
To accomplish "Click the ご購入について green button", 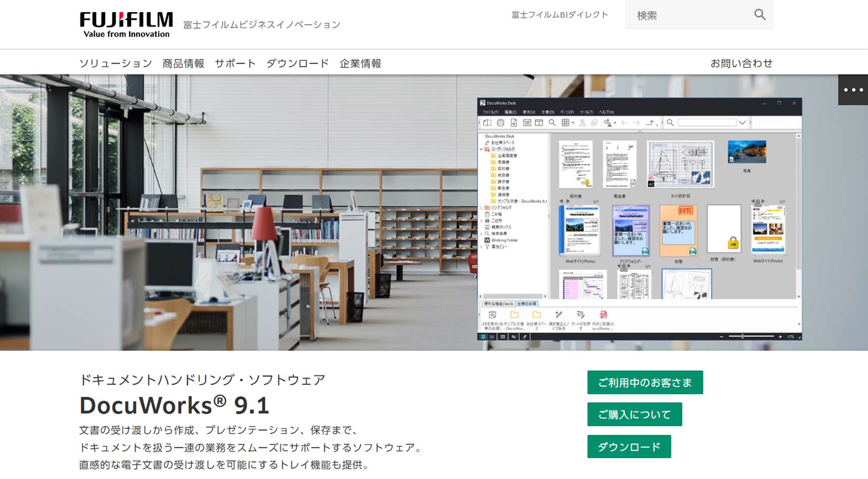I will pos(635,414).
